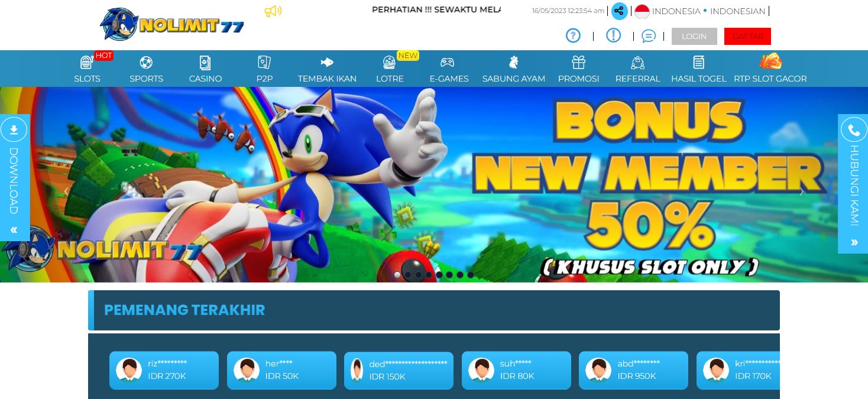The width and height of the screenshot is (868, 399).
Task: Expand the Hubungi Kami panel arrows
Action: tap(854, 242)
